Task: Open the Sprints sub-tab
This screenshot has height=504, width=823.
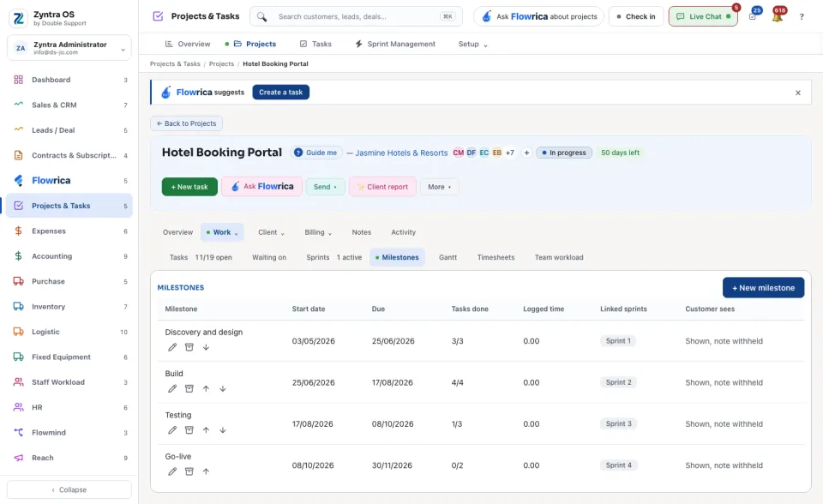Action: [x=333, y=257]
